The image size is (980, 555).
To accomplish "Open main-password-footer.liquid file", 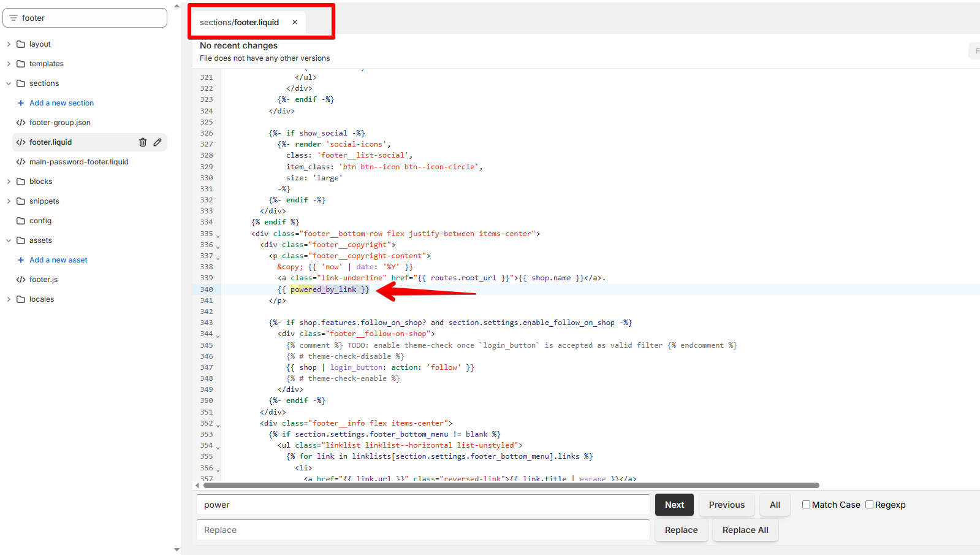I will click(79, 162).
